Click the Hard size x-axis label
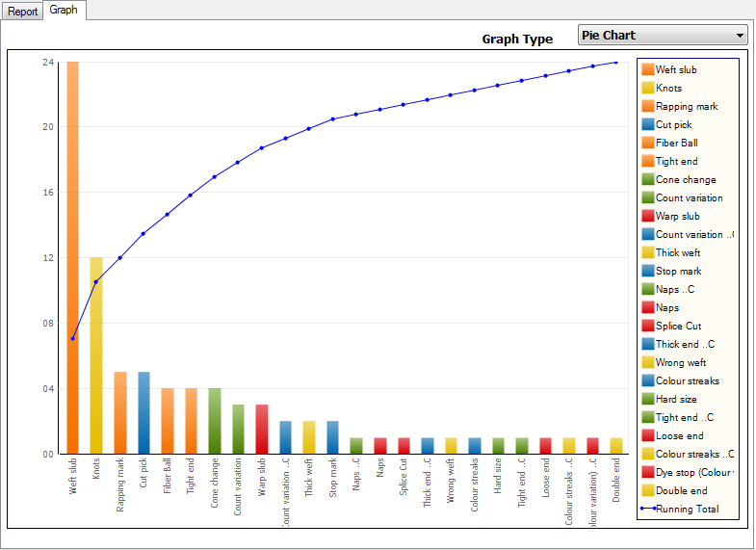The height and width of the screenshot is (550, 756). 498,476
